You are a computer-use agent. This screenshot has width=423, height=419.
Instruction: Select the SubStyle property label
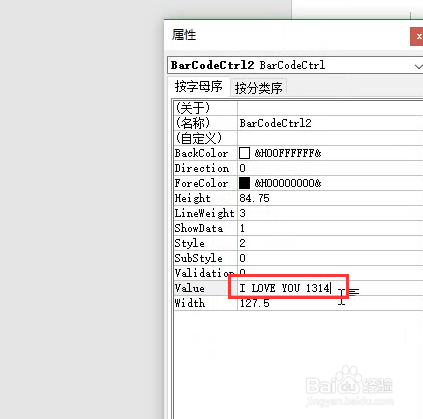198,258
